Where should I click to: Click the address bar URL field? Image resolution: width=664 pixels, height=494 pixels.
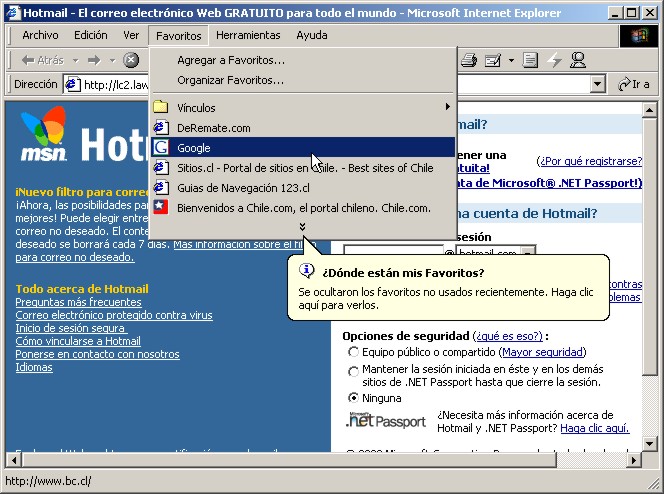pos(328,85)
